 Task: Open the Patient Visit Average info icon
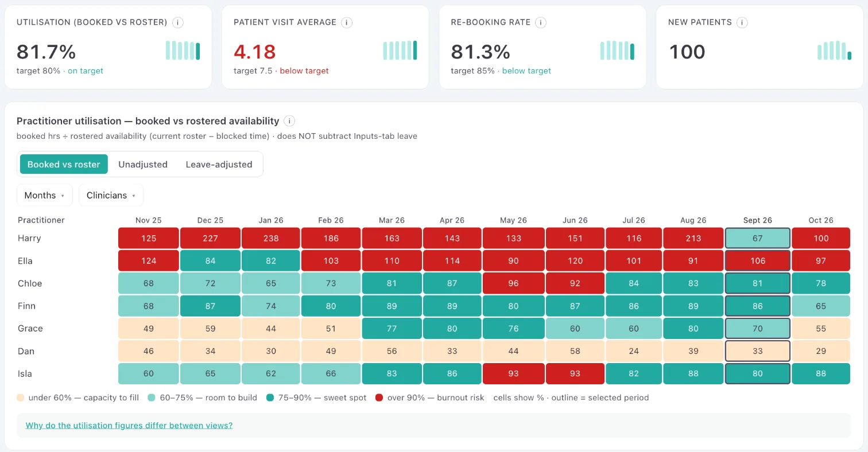tap(346, 22)
